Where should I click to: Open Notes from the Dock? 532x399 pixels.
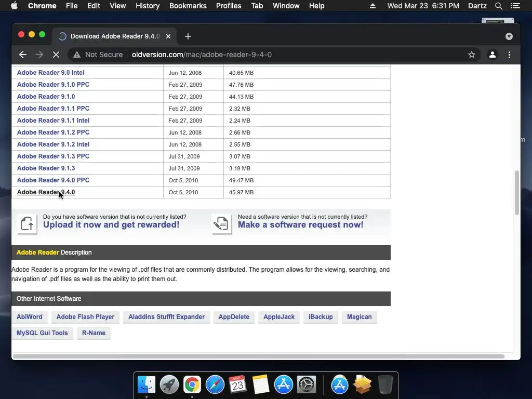261,385
